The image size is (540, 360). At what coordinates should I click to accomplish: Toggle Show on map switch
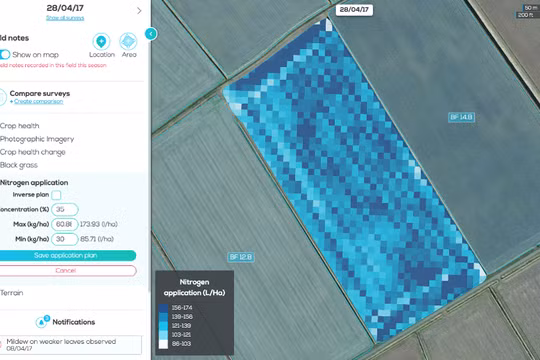click(4, 54)
